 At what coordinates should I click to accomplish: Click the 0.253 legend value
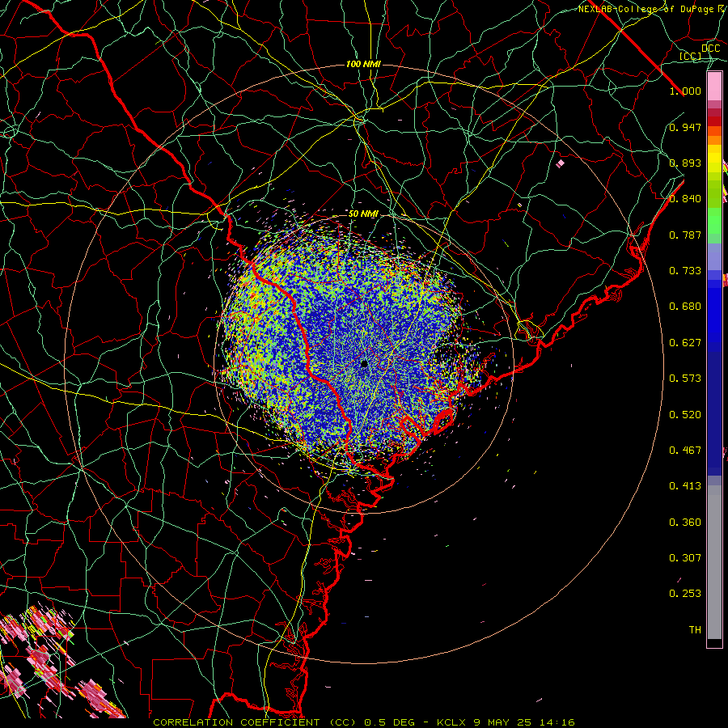click(x=685, y=594)
